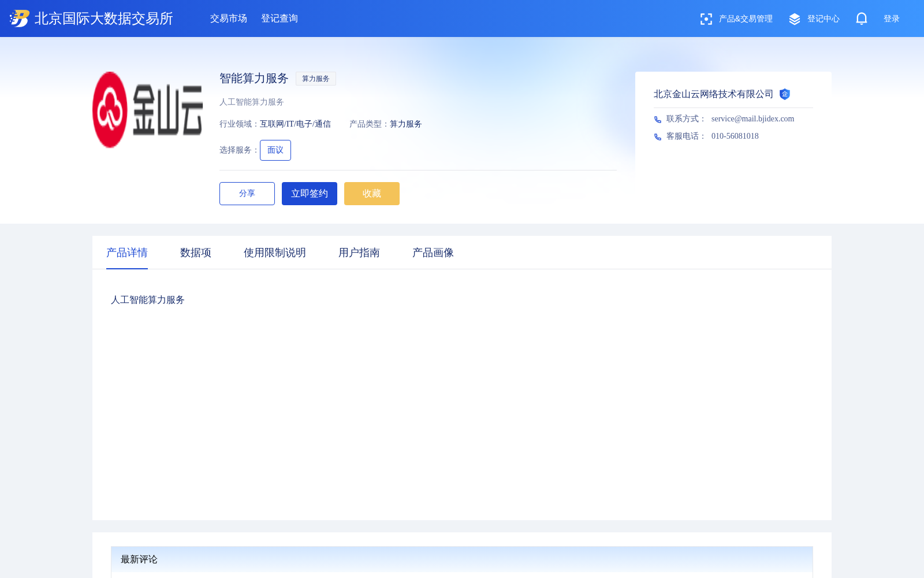Switch to the 产品详情 tab
Image resolution: width=924 pixels, height=578 pixels.
(127, 253)
